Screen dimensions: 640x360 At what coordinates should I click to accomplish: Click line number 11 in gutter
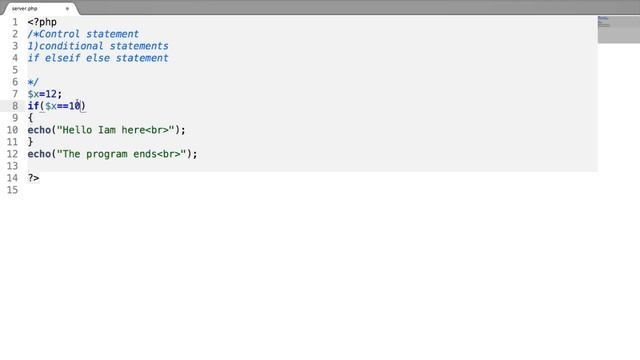(x=12, y=142)
